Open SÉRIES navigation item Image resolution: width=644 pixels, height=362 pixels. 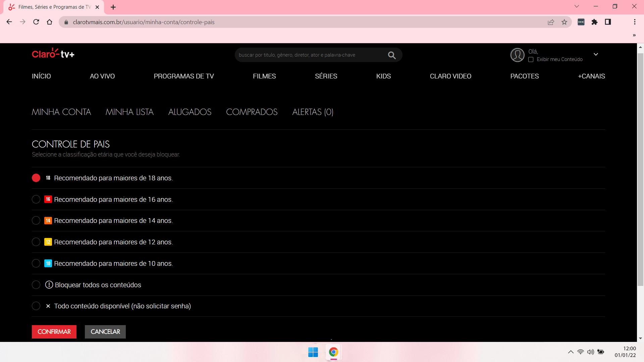326,76
